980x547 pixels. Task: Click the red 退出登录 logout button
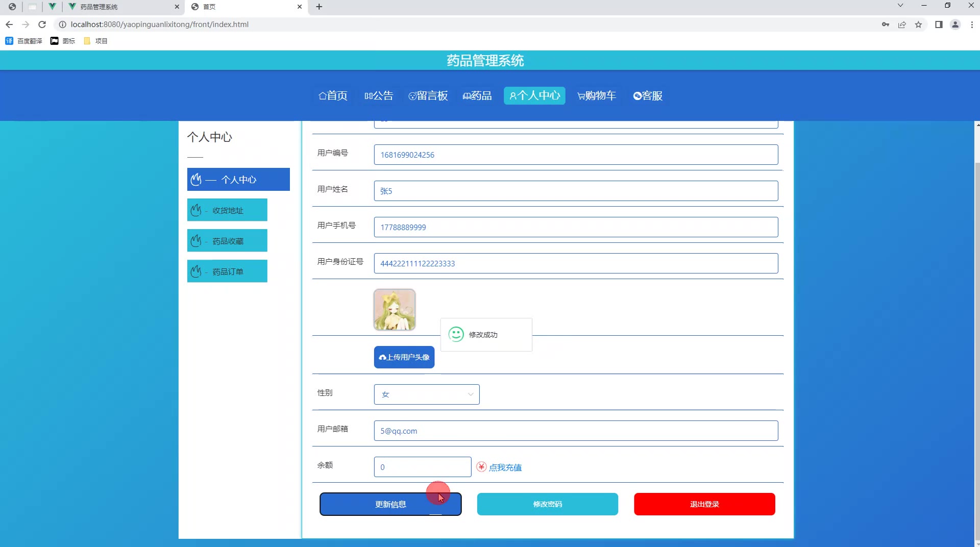point(704,504)
